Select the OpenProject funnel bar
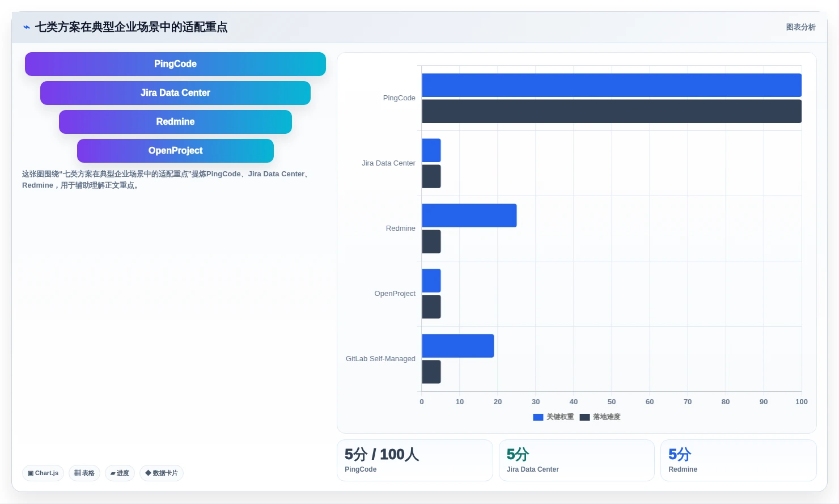Viewport: 839px width, 504px height. [x=175, y=151]
